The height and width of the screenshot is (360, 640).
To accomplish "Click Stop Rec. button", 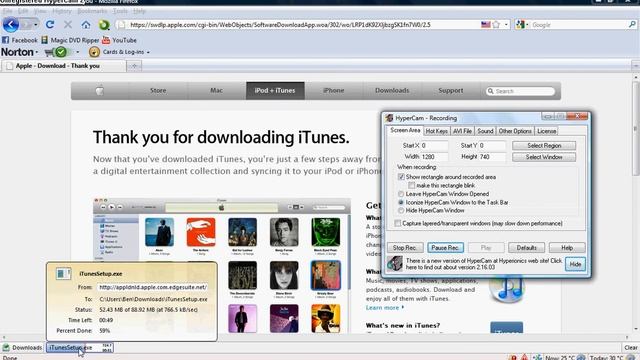I will click(x=404, y=248).
